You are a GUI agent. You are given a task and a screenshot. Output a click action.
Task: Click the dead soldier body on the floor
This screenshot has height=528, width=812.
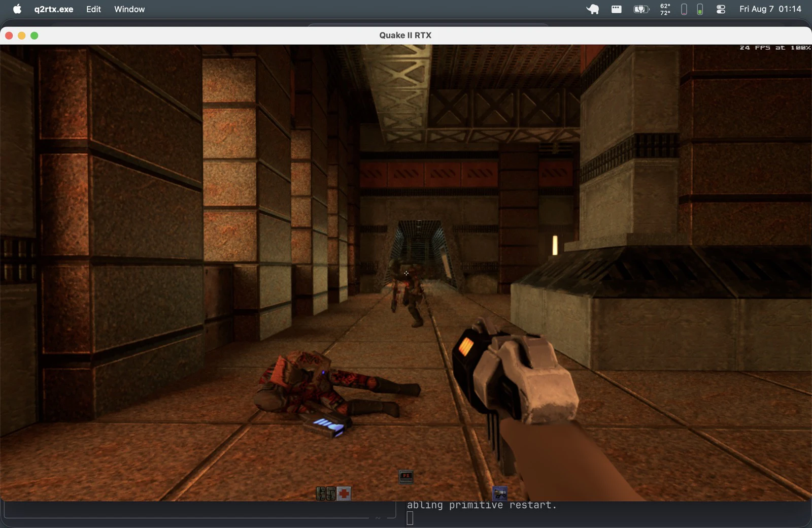[335, 384]
